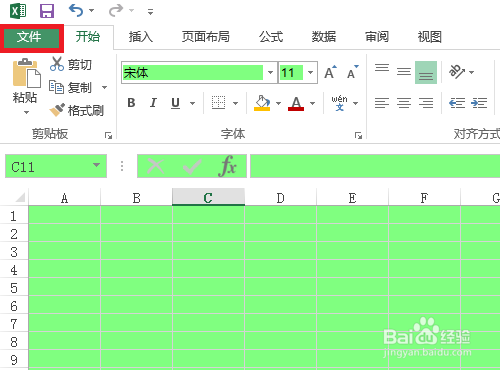Open the undo history dropdown

click(x=91, y=11)
